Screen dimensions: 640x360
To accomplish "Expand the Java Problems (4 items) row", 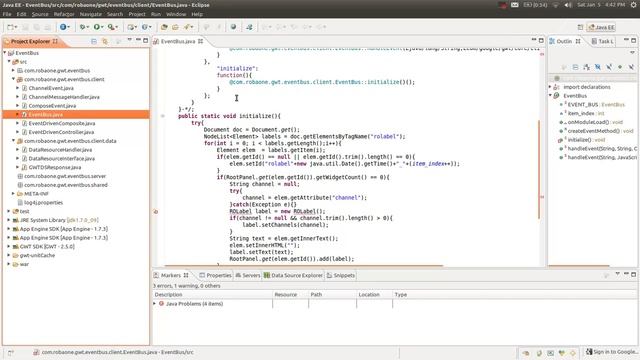I will tap(155, 304).
